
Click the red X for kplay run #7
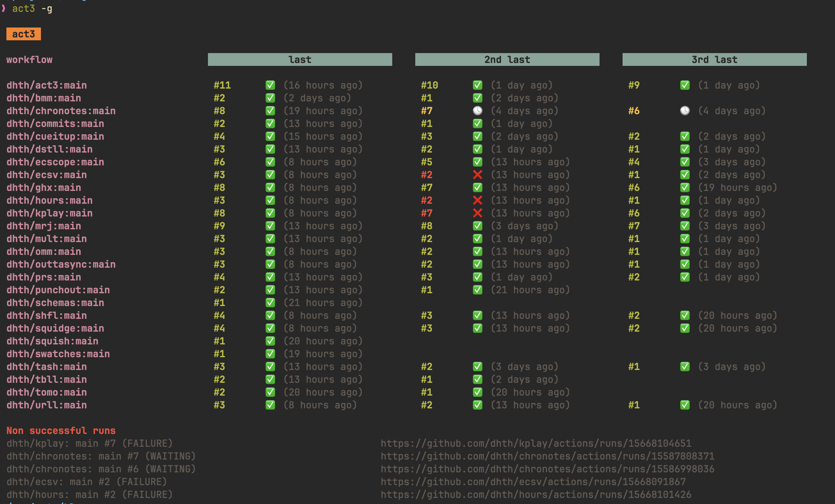click(477, 213)
